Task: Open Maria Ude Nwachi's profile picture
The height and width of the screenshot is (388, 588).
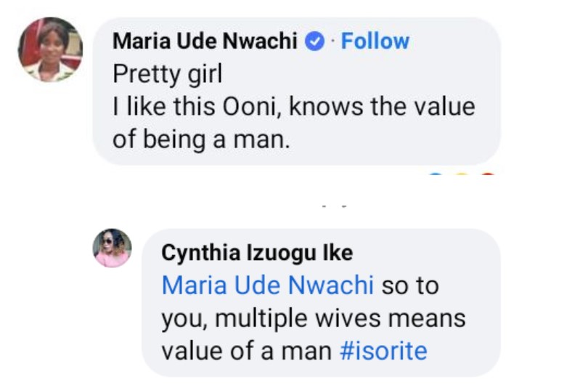Action: point(50,49)
